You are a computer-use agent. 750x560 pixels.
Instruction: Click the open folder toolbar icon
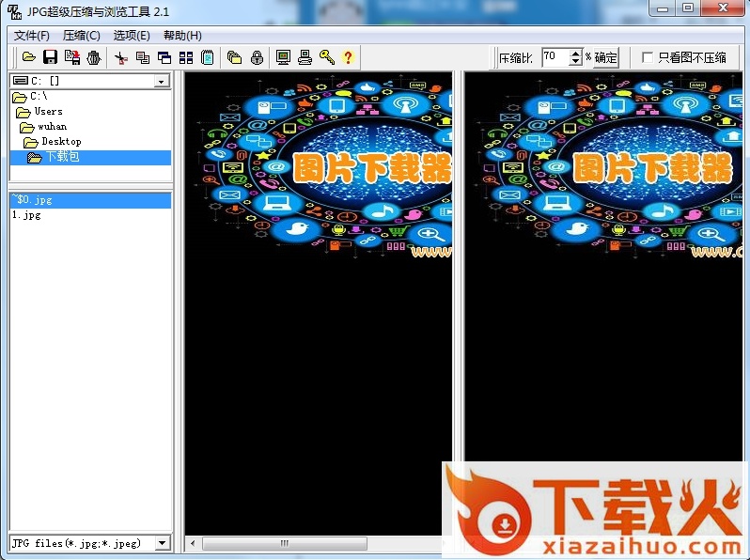click(x=29, y=57)
